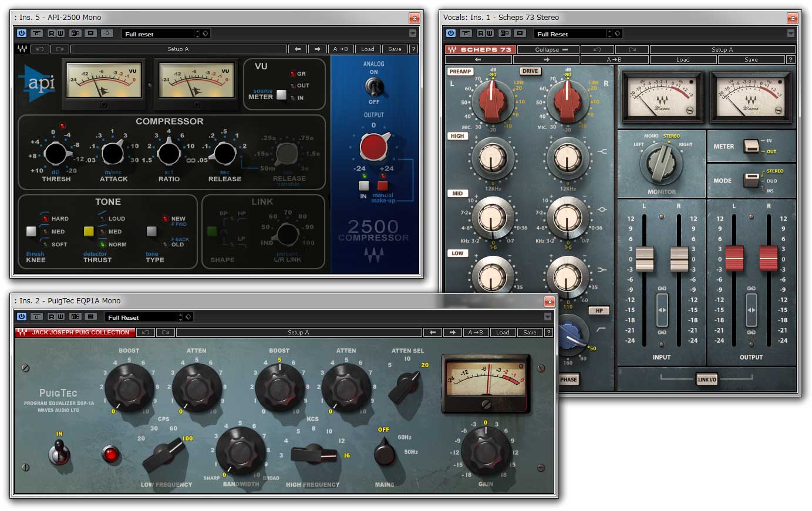Bypass the API-2500 plugin with power icon
The width and height of the screenshot is (812, 511).
(x=22, y=33)
